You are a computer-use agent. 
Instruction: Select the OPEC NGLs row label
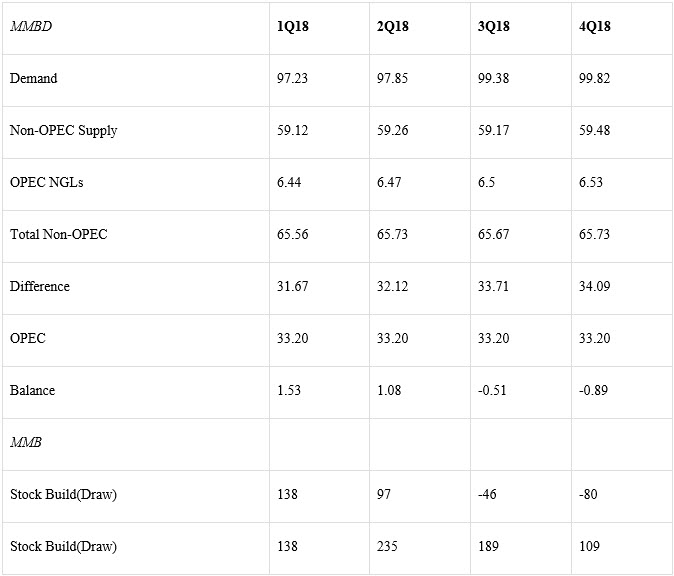click(x=46, y=182)
